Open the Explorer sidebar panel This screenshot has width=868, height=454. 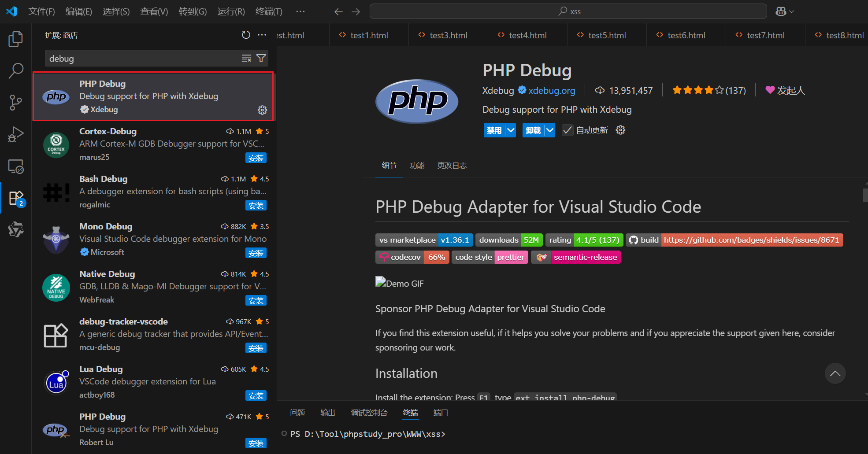coord(16,39)
